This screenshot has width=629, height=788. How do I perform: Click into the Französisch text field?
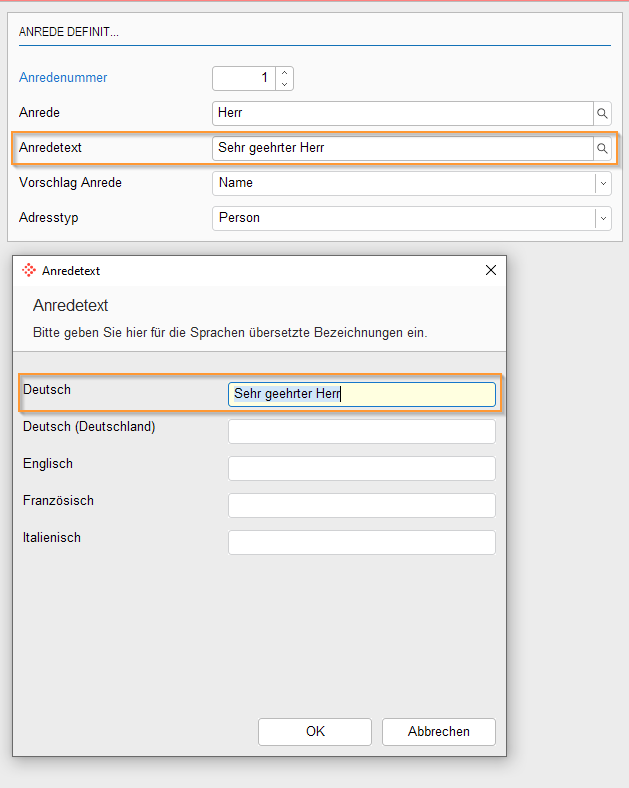coord(361,505)
